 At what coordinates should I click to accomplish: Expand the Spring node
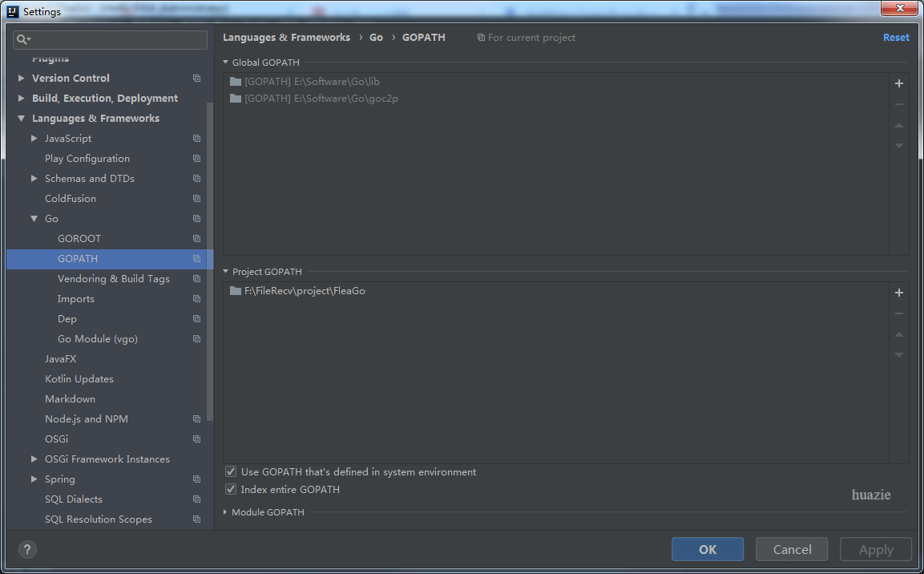pyautogui.click(x=34, y=479)
